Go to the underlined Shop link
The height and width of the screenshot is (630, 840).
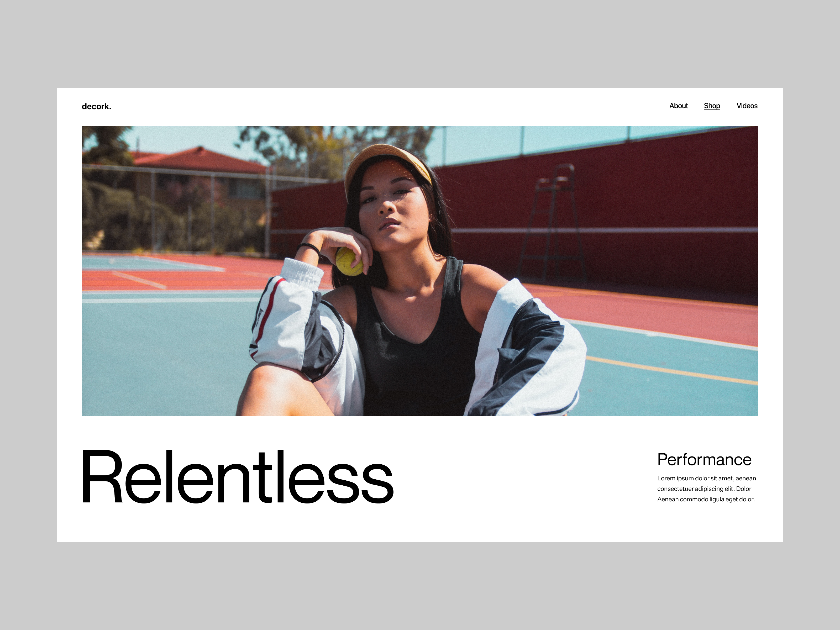(x=712, y=106)
